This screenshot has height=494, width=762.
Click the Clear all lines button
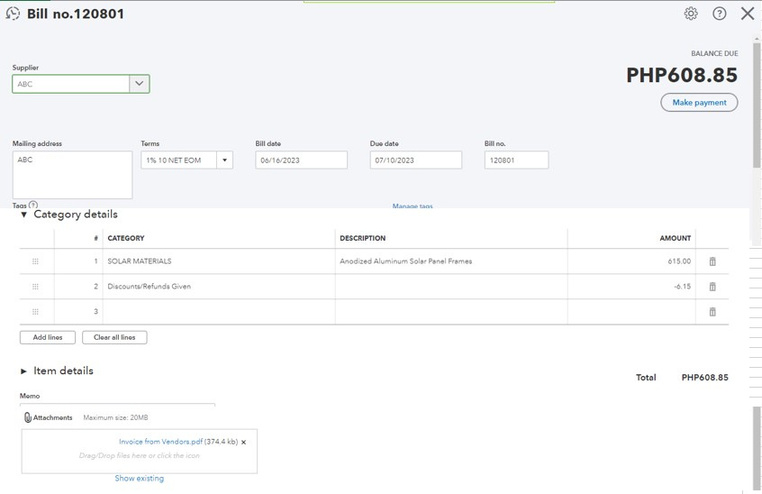coord(115,337)
